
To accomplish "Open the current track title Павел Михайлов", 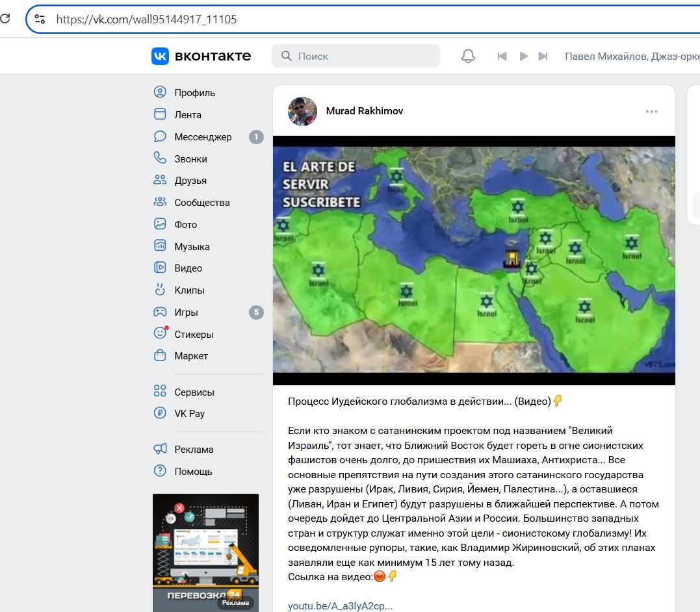I will 632,57.
